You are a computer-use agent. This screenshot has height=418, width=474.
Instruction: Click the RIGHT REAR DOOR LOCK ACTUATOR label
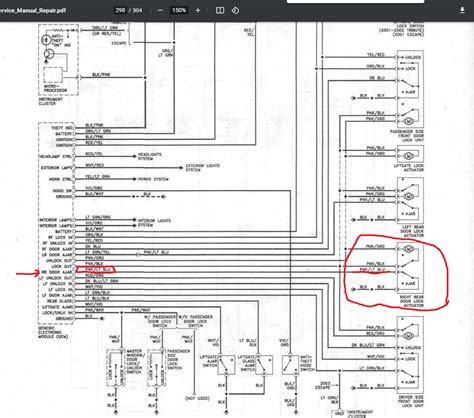point(412,301)
